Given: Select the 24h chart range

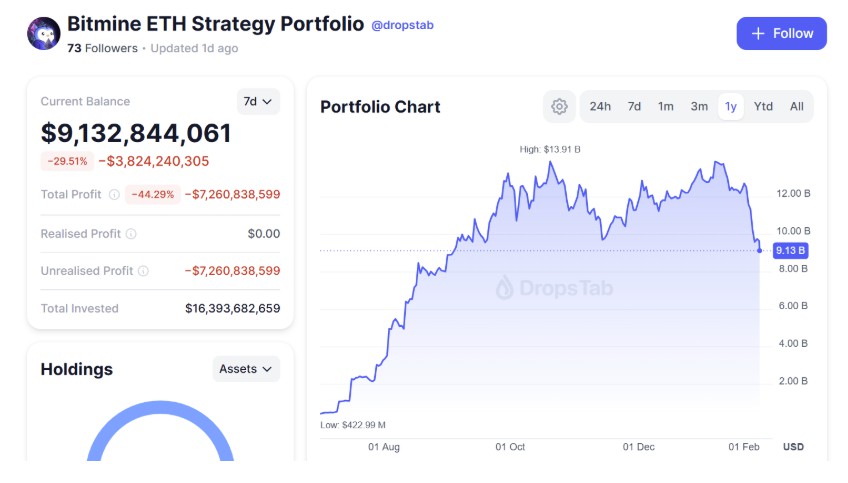Looking at the screenshot, I should 600,107.
